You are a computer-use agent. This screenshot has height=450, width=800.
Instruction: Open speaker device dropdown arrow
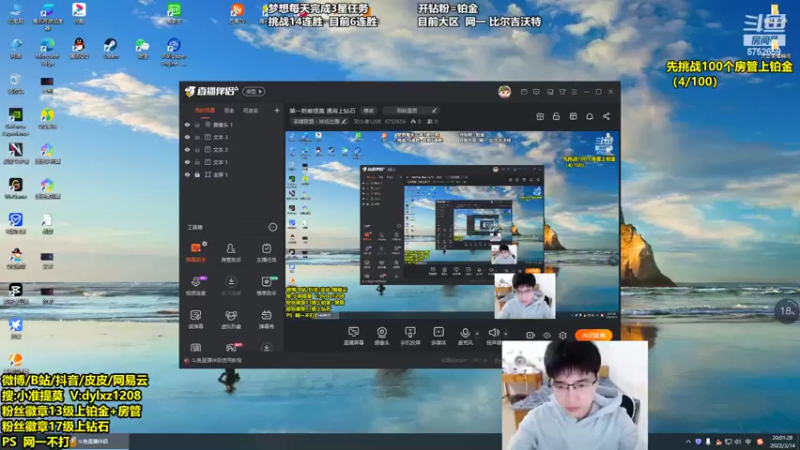[x=506, y=334]
